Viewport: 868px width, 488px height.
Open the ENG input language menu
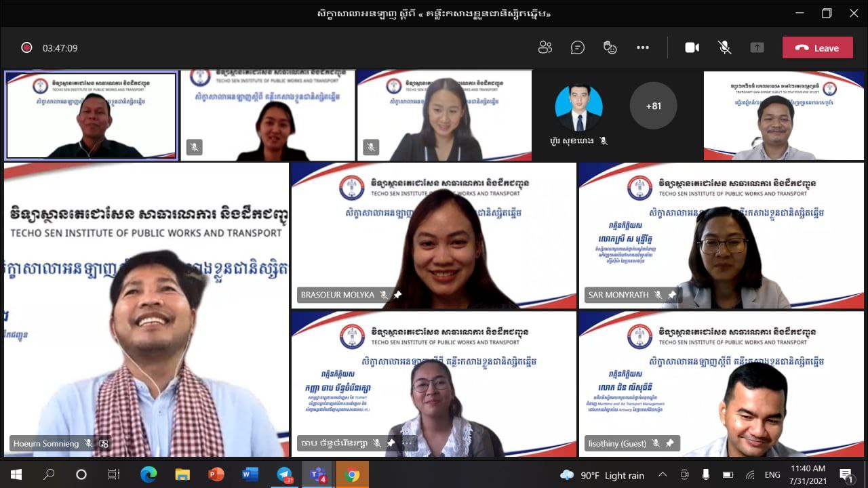(772, 475)
